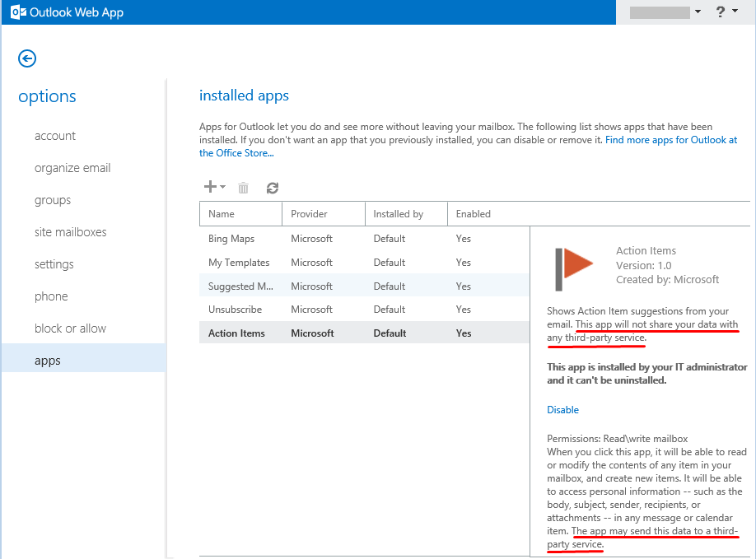Click Created by: Microsoft in details pane
The image size is (756, 559).
click(x=667, y=280)
